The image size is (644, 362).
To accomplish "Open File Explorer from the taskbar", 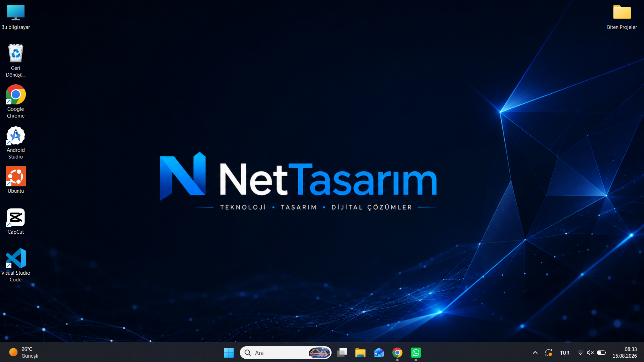I will pyautogui.click(x=360, y=353).
